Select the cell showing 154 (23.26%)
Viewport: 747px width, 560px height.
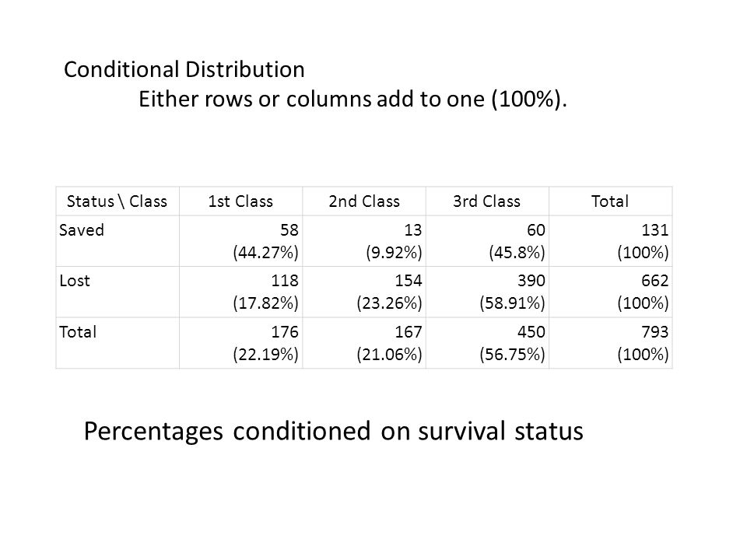[x=364, y=292]
